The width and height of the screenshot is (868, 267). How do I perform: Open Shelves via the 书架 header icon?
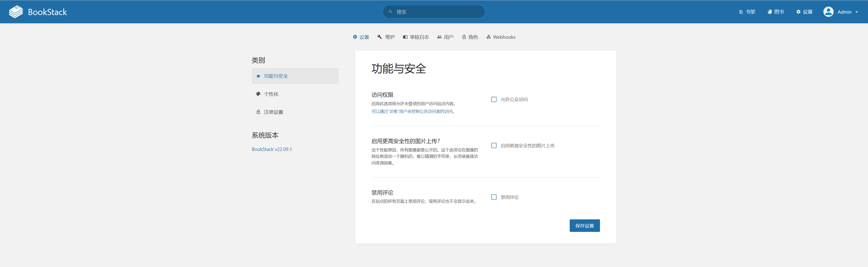click(741, 12)
